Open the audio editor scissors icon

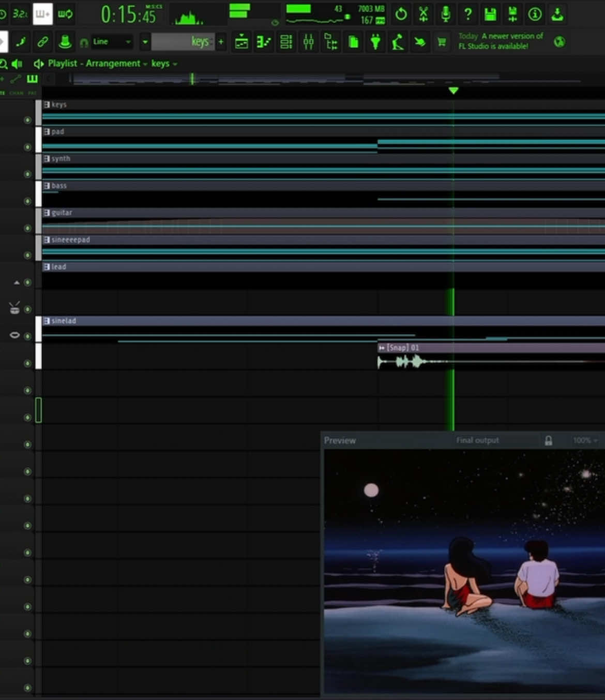pos(423,14)
